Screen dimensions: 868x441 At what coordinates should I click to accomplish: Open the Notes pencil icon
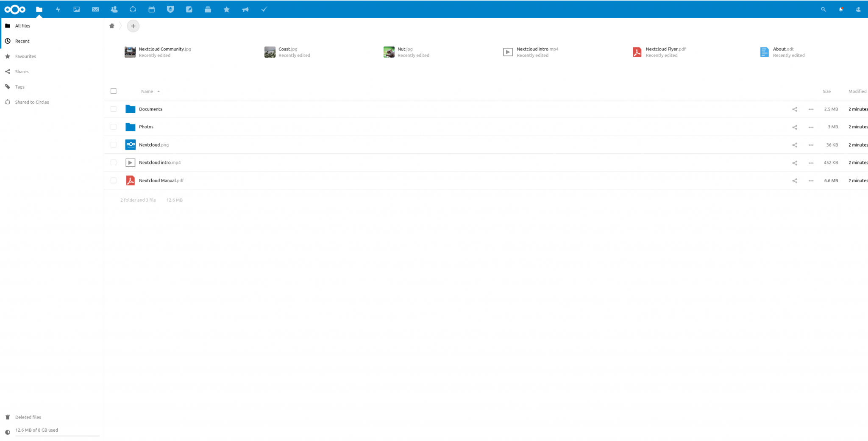(189, 9)
